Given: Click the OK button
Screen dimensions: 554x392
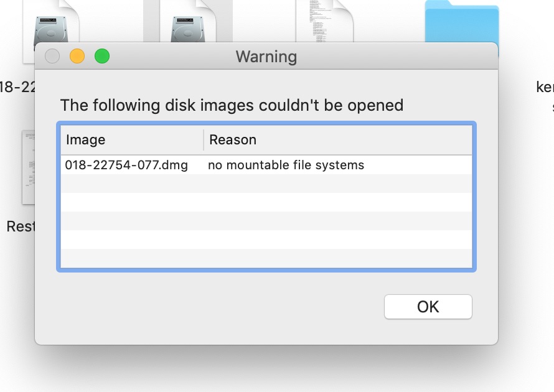Looking at the screenshot, I should click(x=428, y=307).
